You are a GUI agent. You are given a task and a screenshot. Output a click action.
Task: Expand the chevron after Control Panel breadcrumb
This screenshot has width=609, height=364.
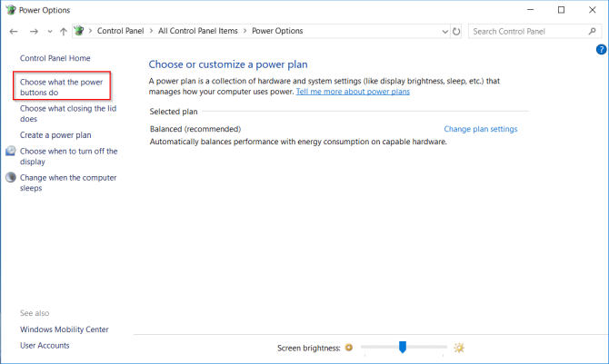pyautogui.click(x=152, y=31)
